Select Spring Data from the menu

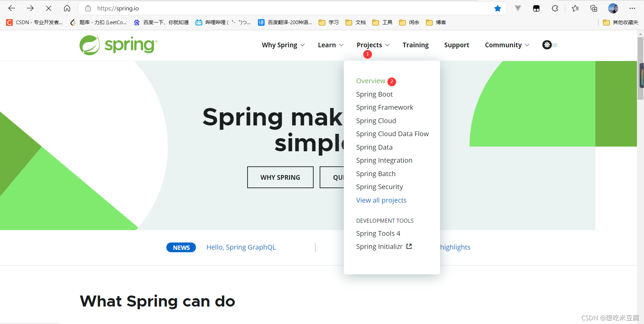(374, 147)
